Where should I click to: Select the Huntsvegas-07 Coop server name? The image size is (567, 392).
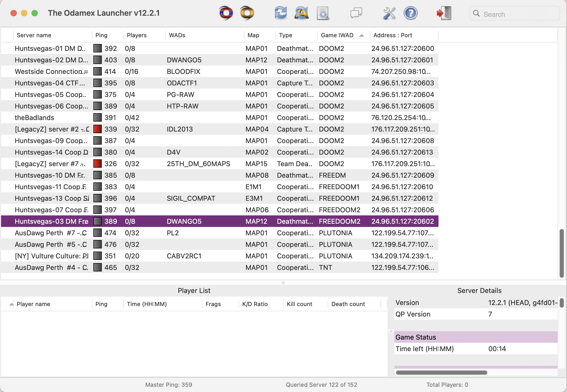point(51,210)
